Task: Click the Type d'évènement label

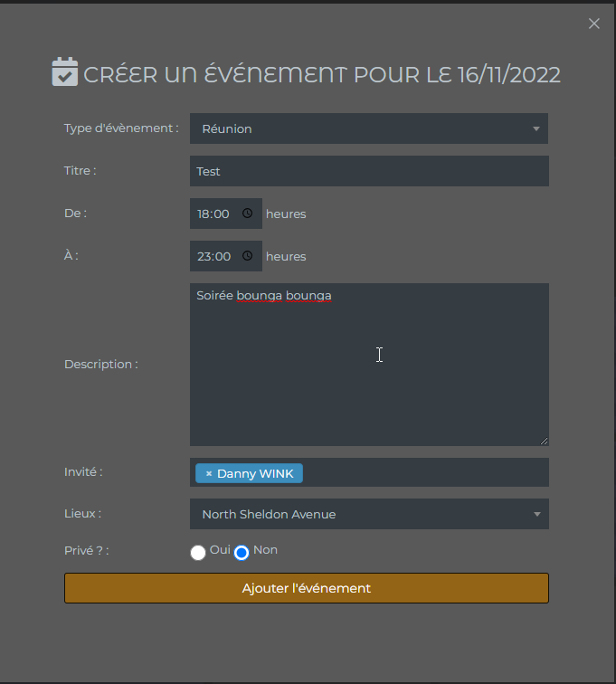Action: 121,128
